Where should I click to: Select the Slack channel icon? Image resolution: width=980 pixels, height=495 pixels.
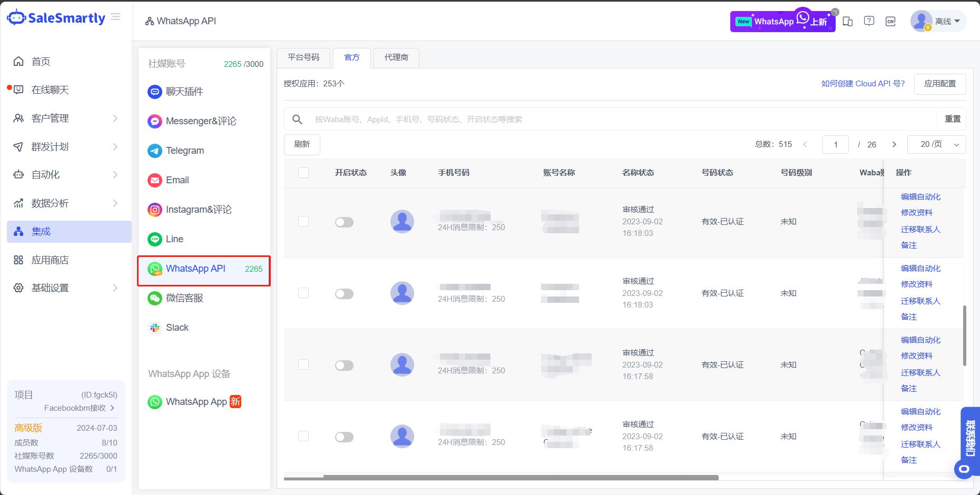pos(155,328)
